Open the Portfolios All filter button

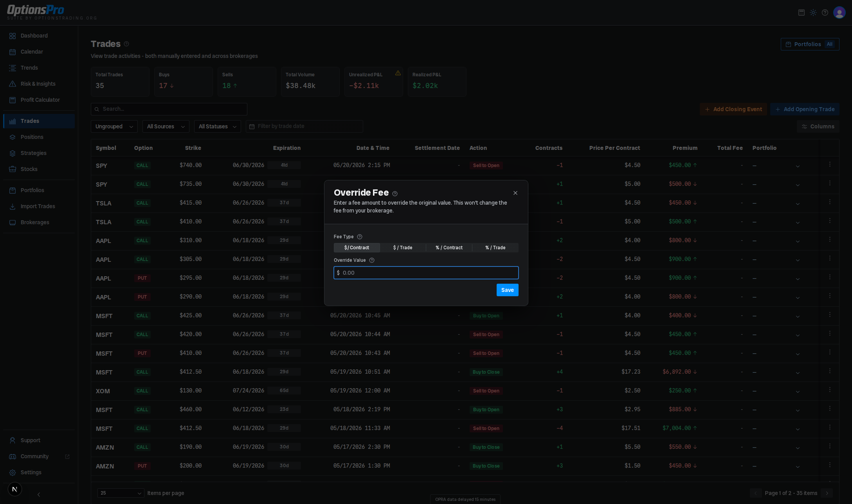810,44
